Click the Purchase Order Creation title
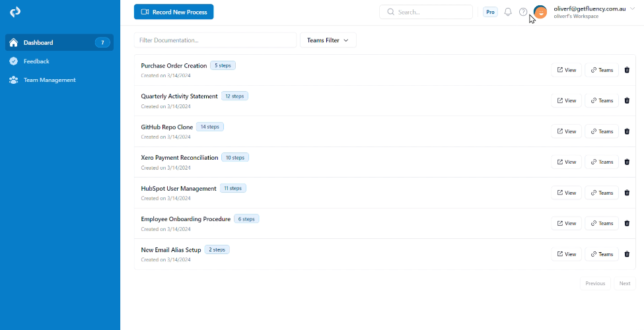Screen dimensions: 644x330 (x=174, y=66)
